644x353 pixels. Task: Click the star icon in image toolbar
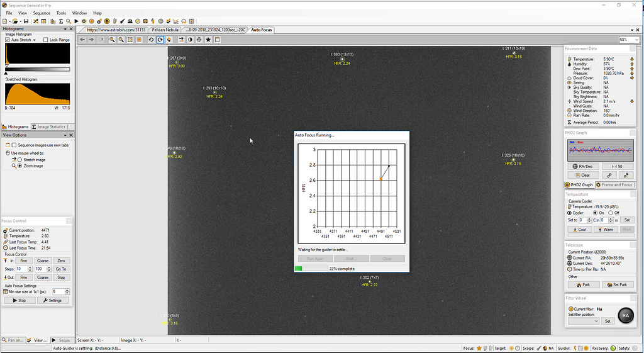point(208,40)
